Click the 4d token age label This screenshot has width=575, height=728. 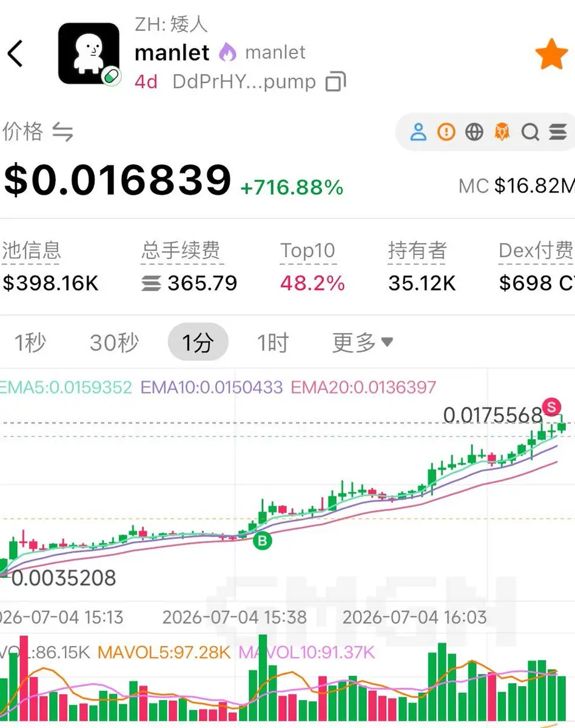pos(146,82)
